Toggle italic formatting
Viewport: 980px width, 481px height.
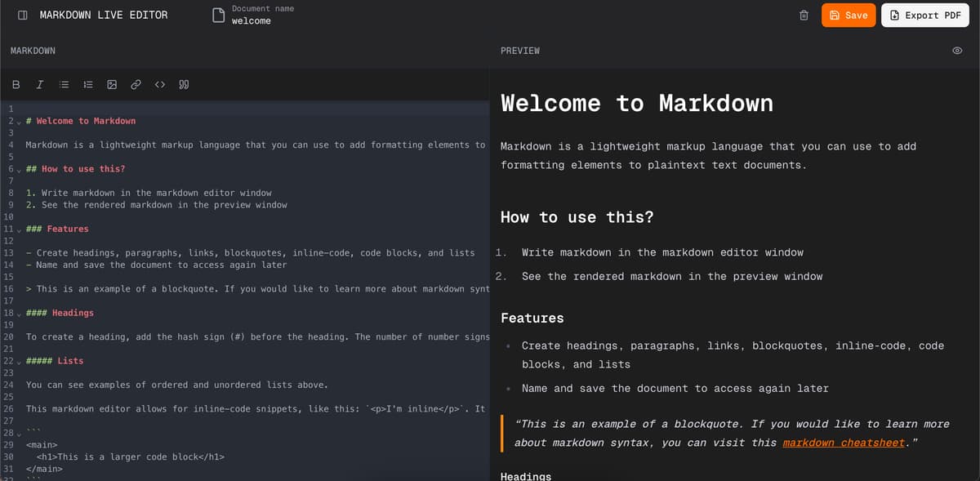(39, 84)
